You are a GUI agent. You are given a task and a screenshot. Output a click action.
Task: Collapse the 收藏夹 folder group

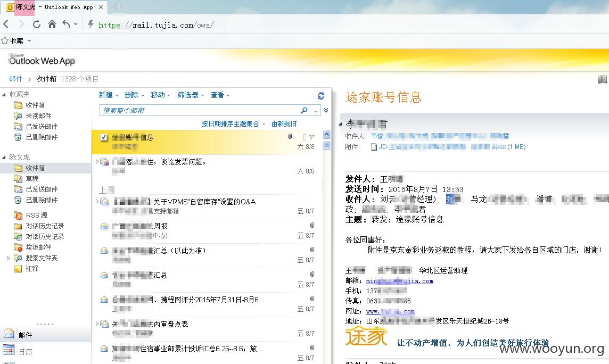pos(4,94)
